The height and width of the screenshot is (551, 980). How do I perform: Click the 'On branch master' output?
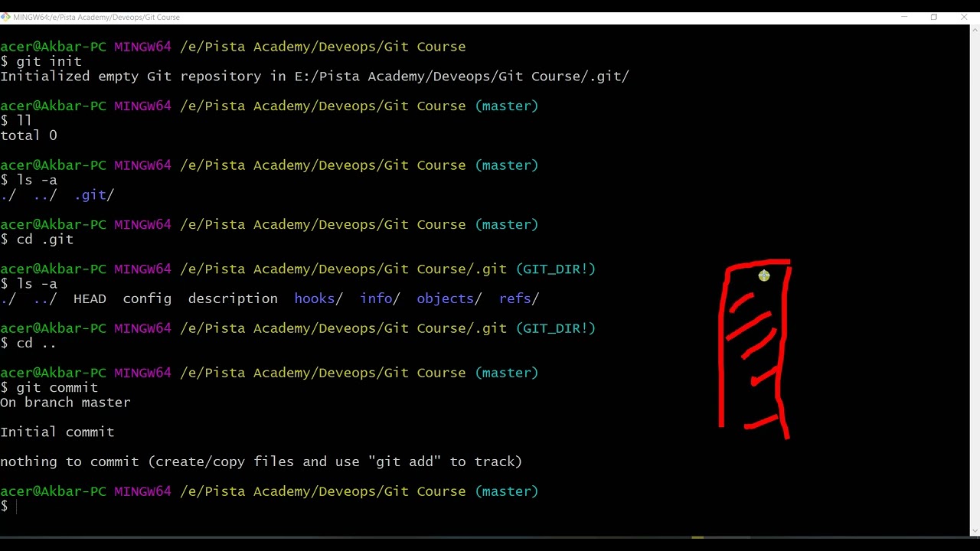pos(65,403)
